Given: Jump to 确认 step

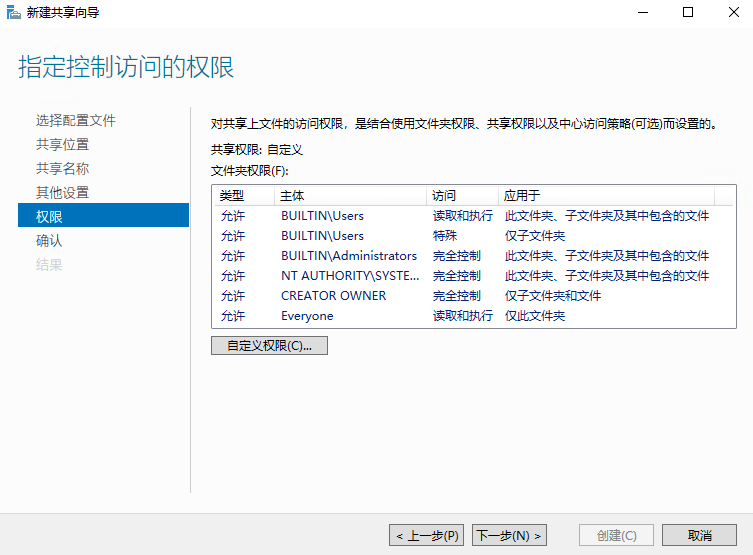Looking at the screenshot, I should pos(49,241).
